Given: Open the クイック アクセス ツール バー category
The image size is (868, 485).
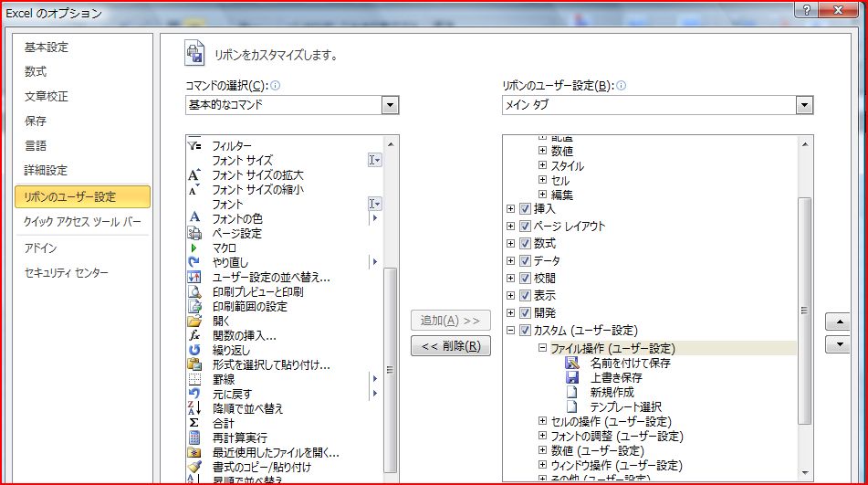Looking at the screenshot, I should (82, 221).
